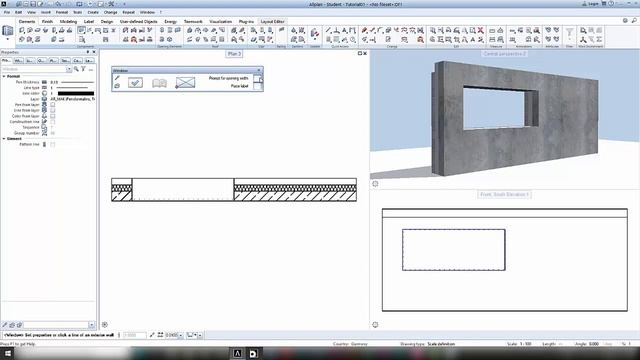This screenshot has width=640, height=360.
Task: Toggle 'Color from layer' checkbox
Action: click(x=53, y=116)
